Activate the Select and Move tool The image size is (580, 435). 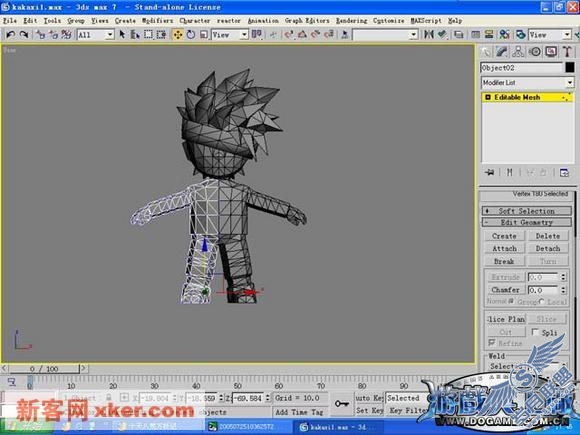coord(178,35)
